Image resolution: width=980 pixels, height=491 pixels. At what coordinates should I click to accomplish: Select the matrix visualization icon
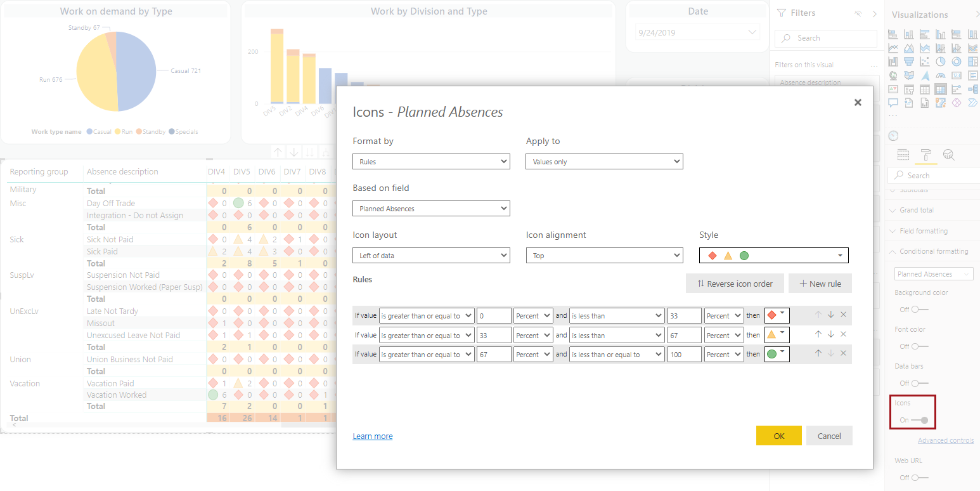coord(941,89)
